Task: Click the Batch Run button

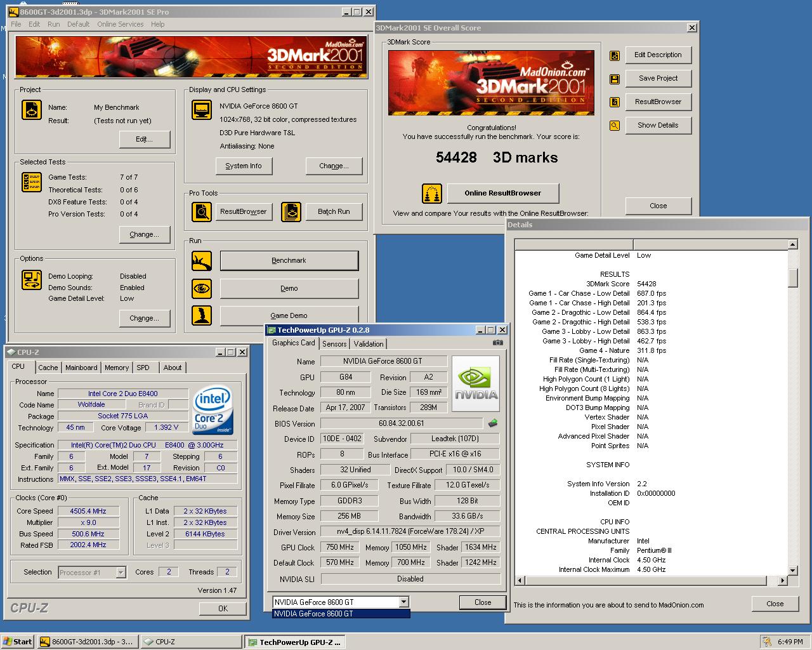Action: (334, 211)
